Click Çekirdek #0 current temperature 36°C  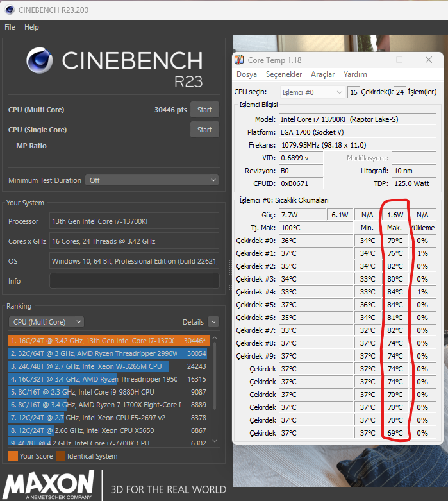tap(316, 241)
